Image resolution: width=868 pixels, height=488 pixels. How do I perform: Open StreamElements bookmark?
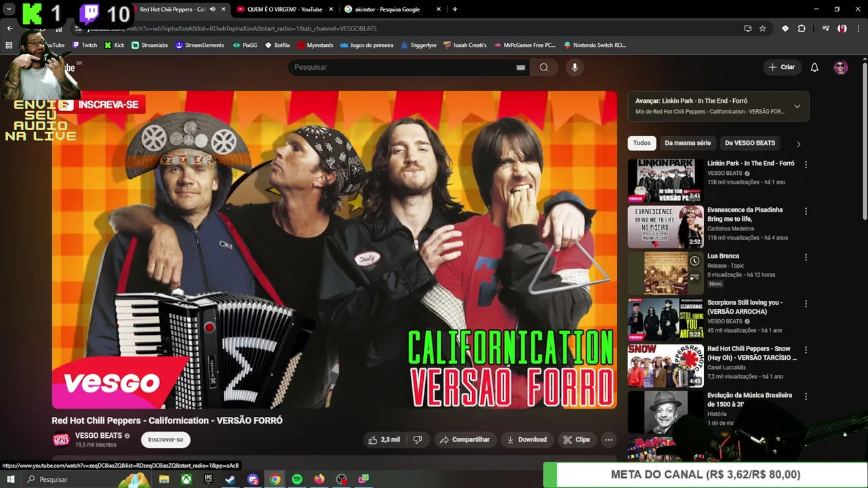coord(199,45)
